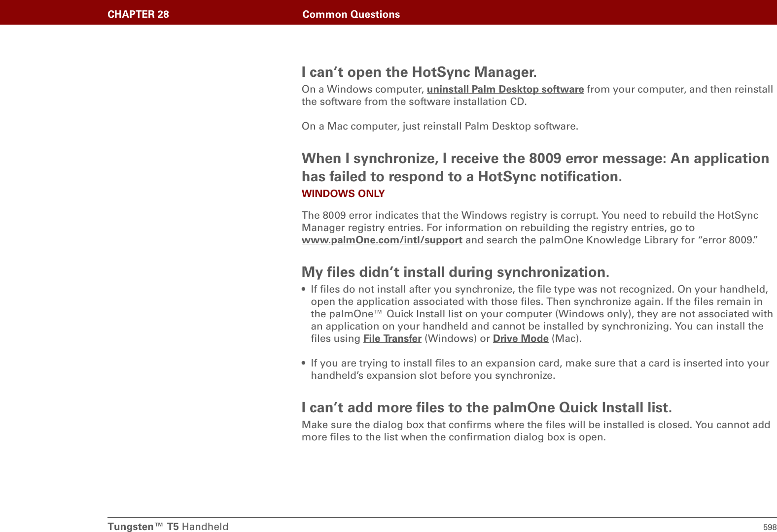
Task: Click the 'On a Mac computer' paragraph
Action: tap(440, 126)
